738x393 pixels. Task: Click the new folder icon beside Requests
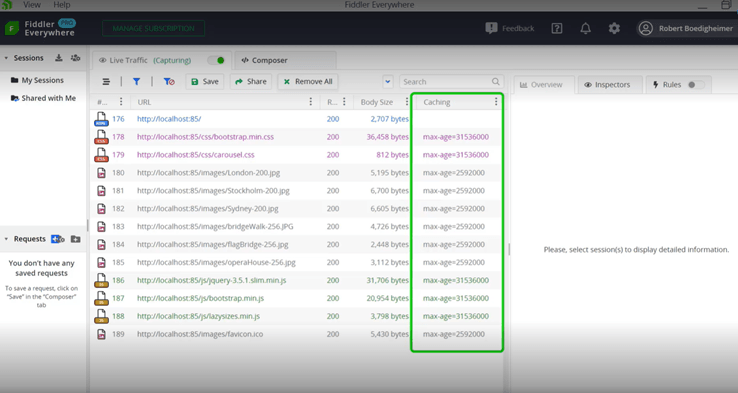[x=75, y=239]
